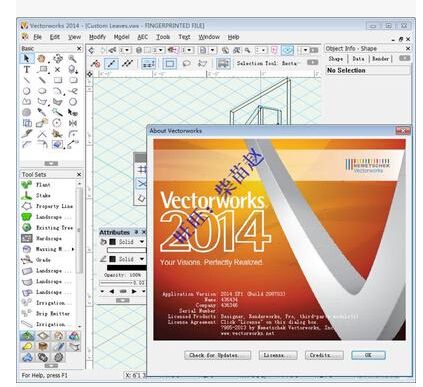Choose the Rotate tool (circle with dot)
This screenshot has height=387, width=423.
point(57,123)
